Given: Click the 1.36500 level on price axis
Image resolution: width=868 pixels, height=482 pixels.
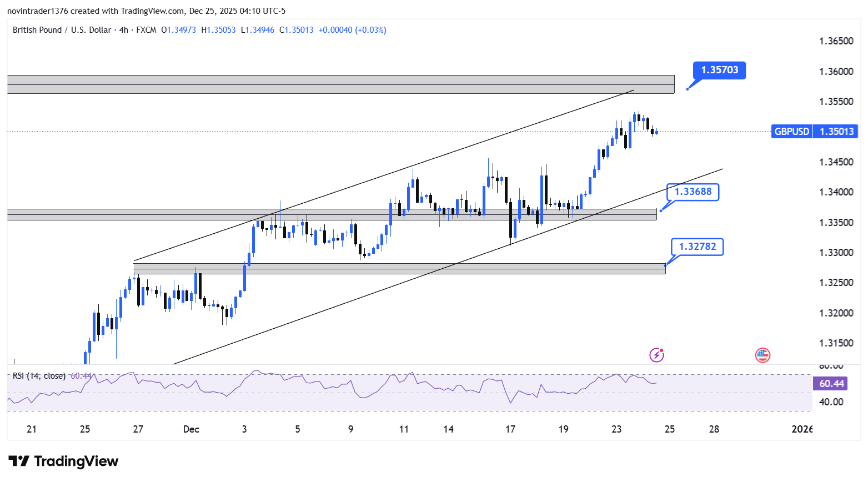Looking at the screenshot, I should click(x=836, y=41).
